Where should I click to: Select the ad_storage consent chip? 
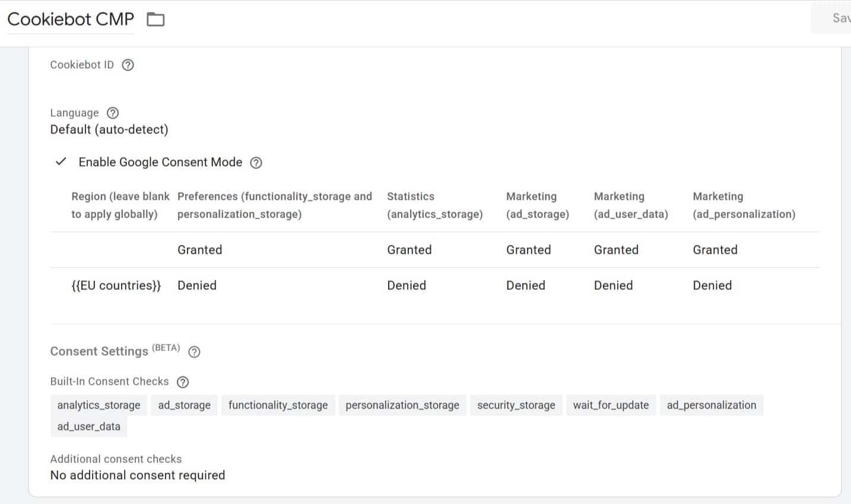point(185,405)
